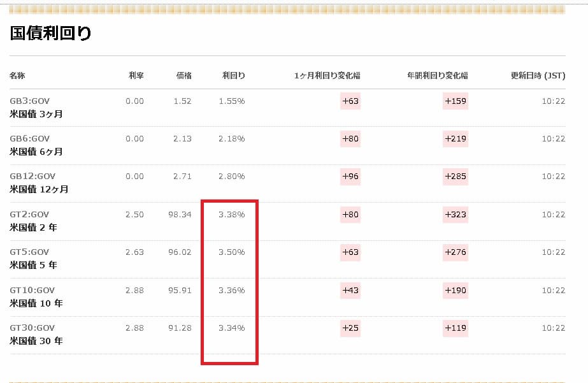The width and height of the screenshot is (588, 383).
Task: Select the 米国債 10 年 bond name
Action: (x=36, y=303)
